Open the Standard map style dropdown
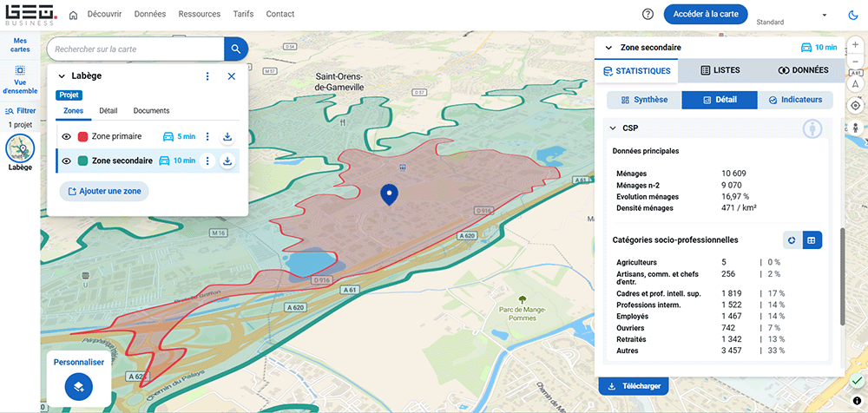Screen dimensions: 868x413 pyautogui.click(x=823, y=15)
